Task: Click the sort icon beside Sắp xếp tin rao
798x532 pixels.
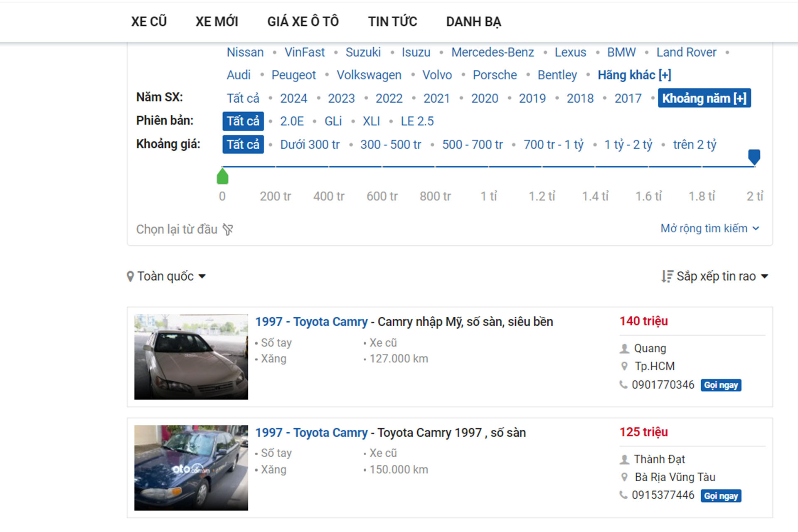Action: point(667,276)
